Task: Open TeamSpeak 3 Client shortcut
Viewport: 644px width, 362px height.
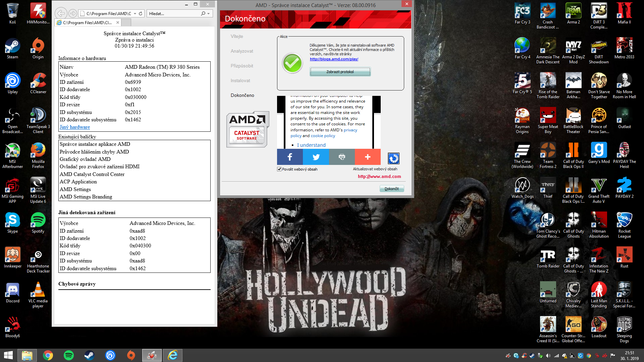Action: click(x=38, y=121)
